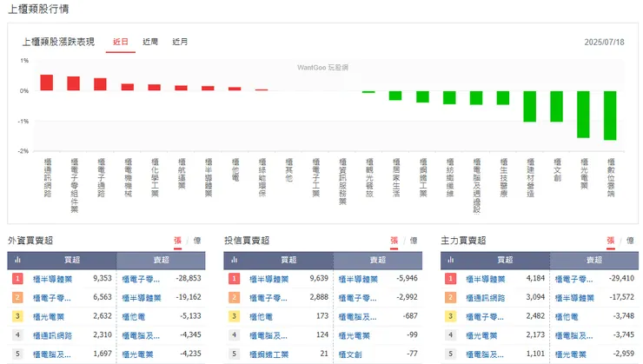The image size is (643, 364).
Task: Switch chart to 近周 tab
Action: coord(150,42)
